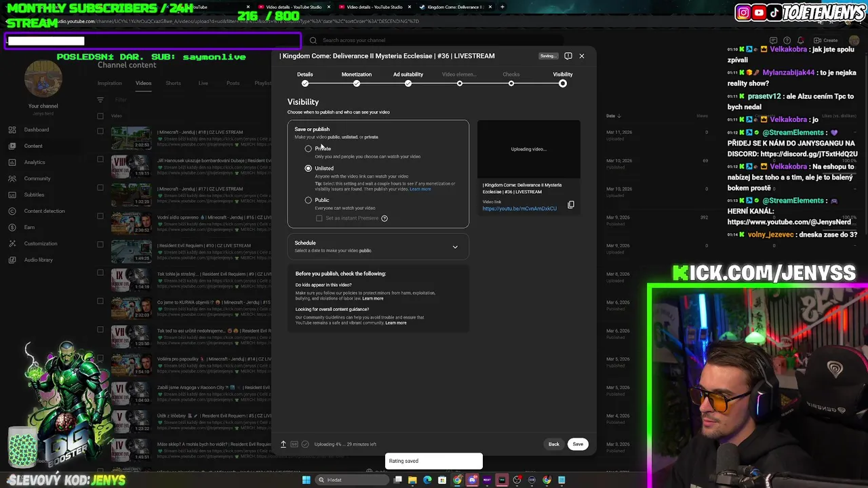The height and width of the screenshot is (488, 868).
Task: Click the checkmark status icon in the footer
Action: (x=305, y=444)
